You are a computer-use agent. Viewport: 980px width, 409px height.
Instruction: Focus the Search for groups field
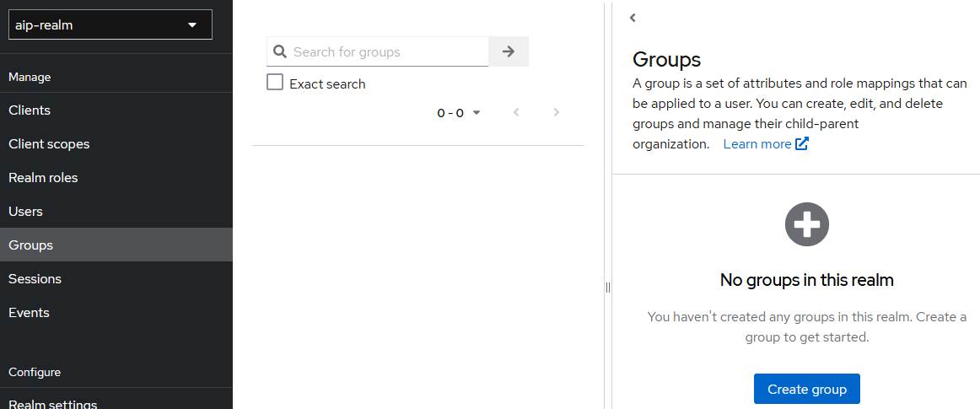click(x=388, y=51)
